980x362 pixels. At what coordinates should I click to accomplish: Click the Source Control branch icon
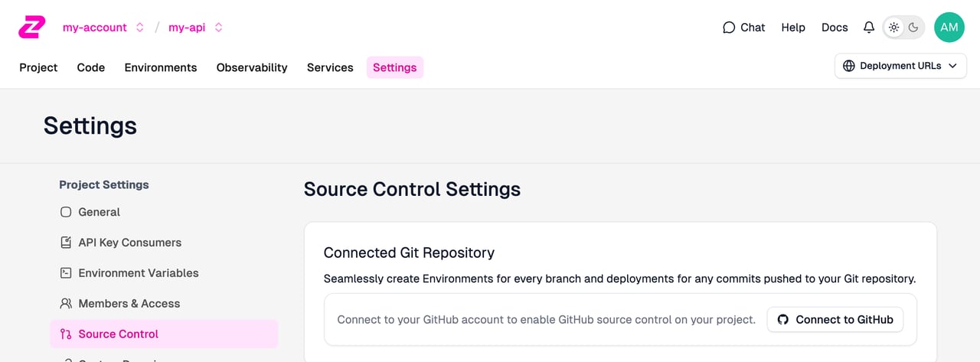coord(66,334)
